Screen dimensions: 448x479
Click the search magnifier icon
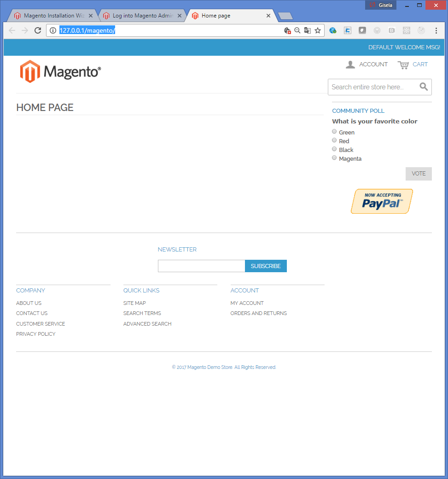point(424,87)
